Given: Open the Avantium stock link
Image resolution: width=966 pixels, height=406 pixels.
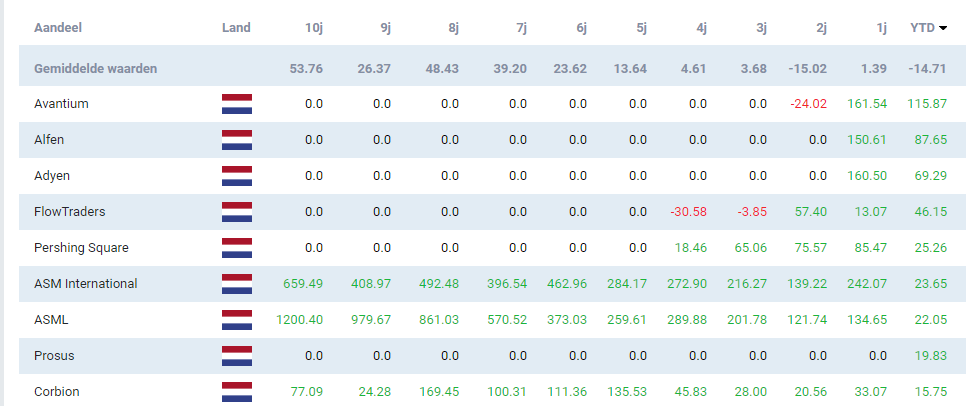Looking at the screenshot, I should [62, 104].
